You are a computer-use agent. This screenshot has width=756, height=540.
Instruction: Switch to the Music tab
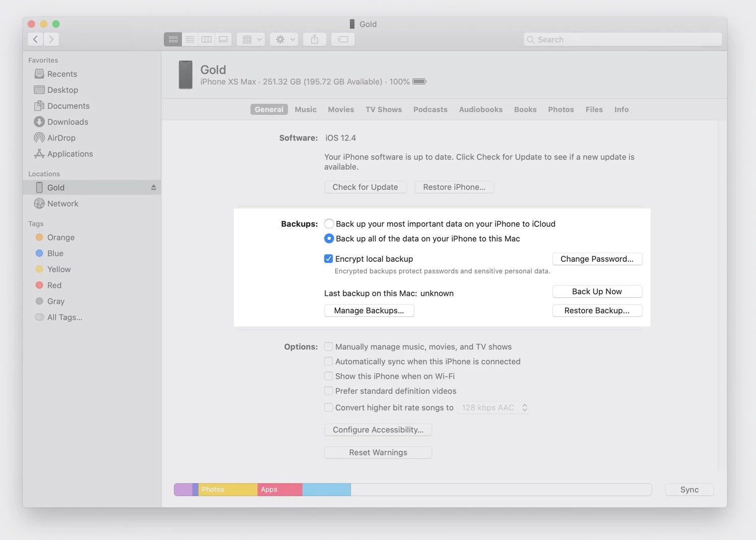coord(306,109)
